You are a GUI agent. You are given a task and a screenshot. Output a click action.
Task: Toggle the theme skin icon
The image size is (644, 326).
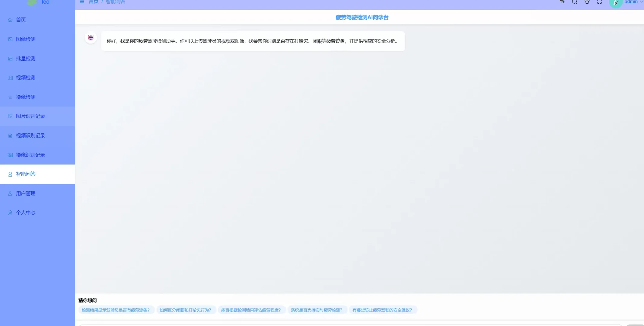pyautogui.click(x=587, y=2)
